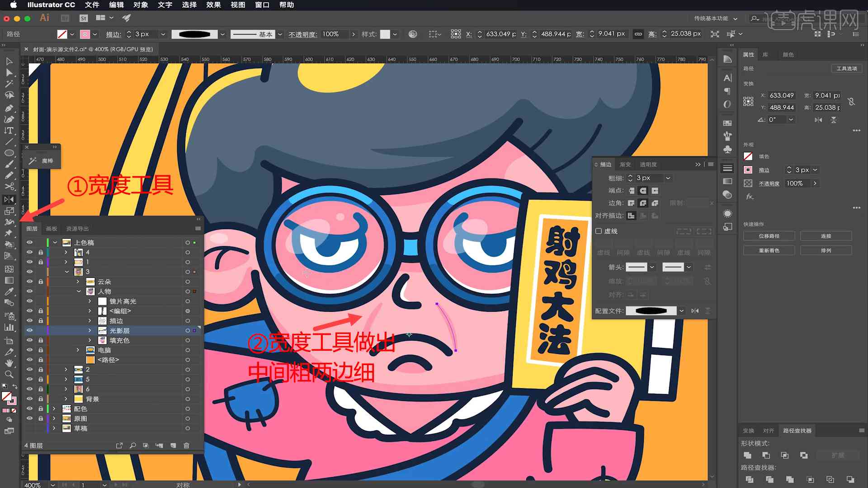Choose round cap in Stroke panel
Viewport: 868px width, 488px height.
click(x=643, y=191)
